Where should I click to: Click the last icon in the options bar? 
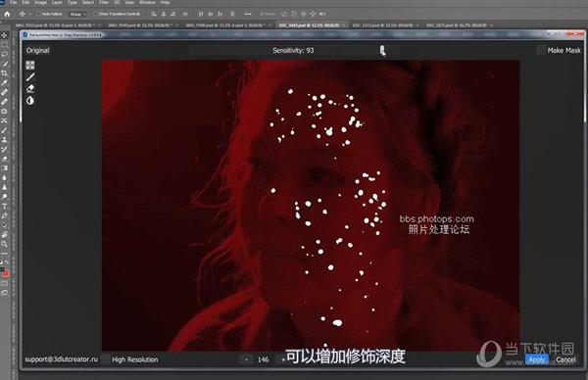tap(322, 14)
